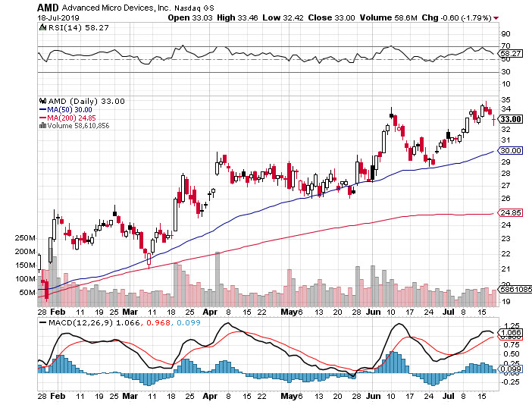Click the 'Volume 58,610,856' legend text
The height and width of the screenshot is (405, 532).
point(78,126)
